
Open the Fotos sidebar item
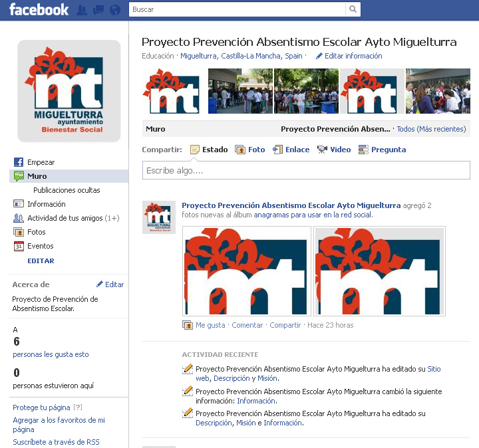click(x=37, y=232)
